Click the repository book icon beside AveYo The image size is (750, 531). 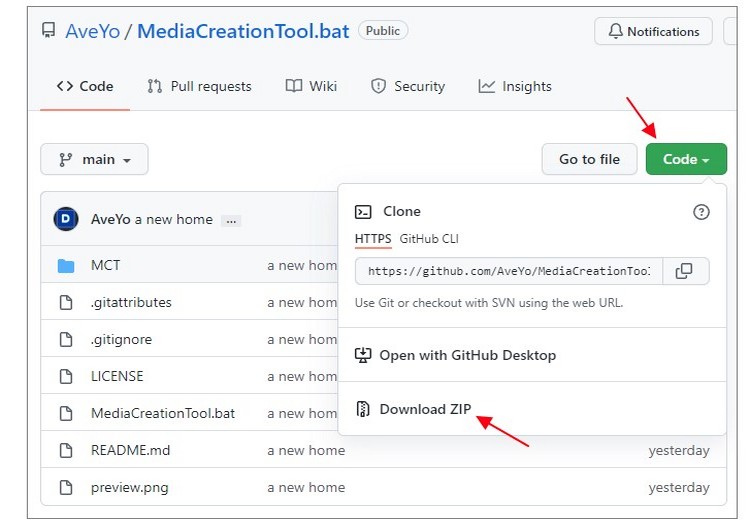click(x=48, y=30)
